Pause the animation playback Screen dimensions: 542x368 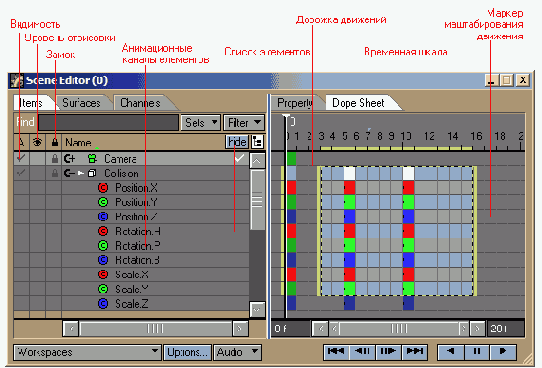(x=477, y=352)
